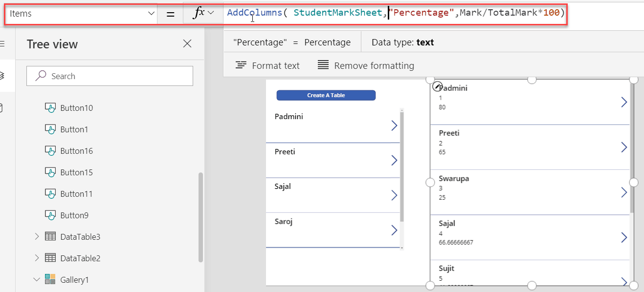Viewport: 644px width, 292px height.
Task: Collapse Gallery1 in Tree view
Action: pos(36,279)
